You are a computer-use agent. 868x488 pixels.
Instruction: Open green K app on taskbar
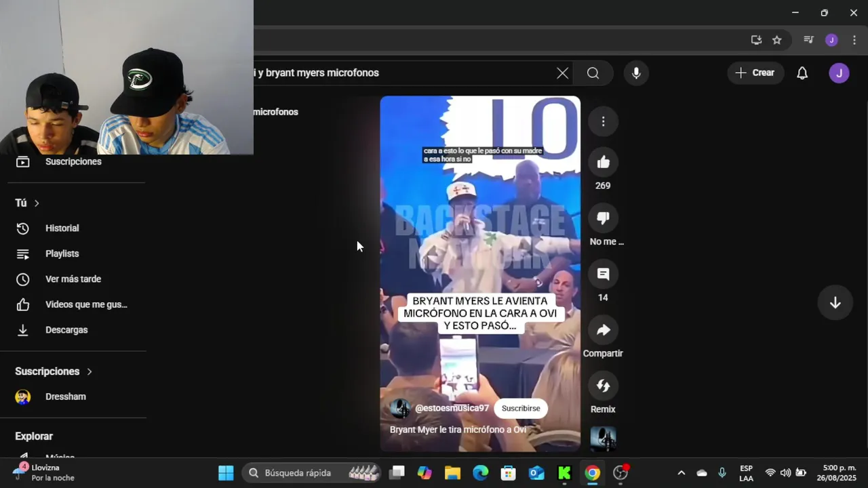coord(564,473)
